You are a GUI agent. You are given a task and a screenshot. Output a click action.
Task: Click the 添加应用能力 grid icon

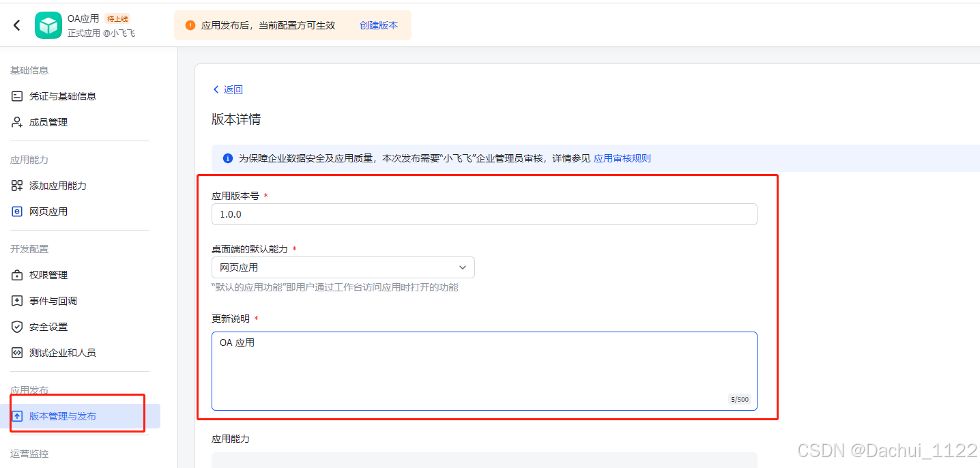17,186
